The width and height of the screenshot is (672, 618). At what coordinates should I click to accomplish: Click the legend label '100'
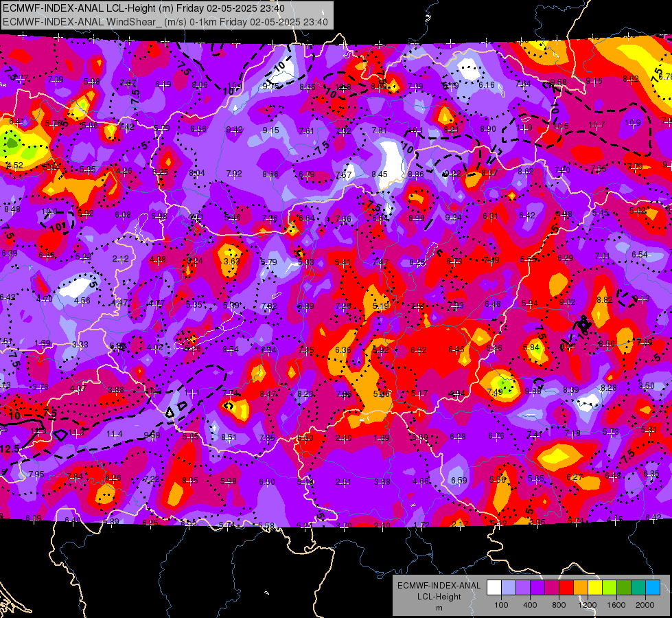pos(501,605)
